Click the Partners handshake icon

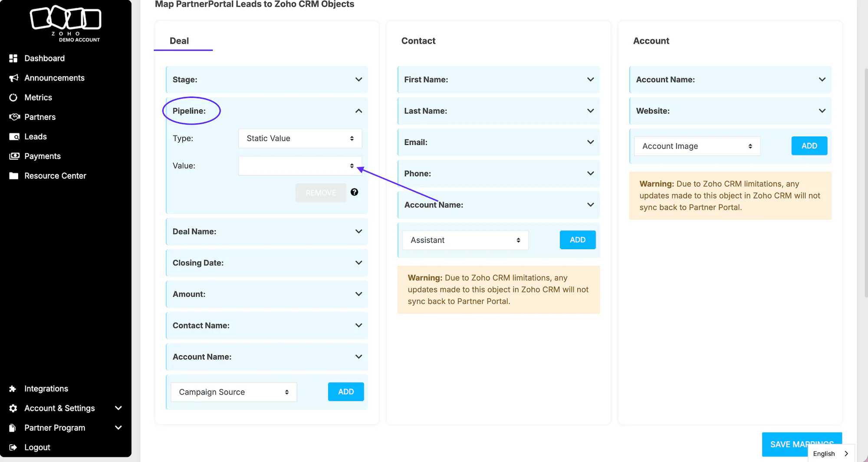tap(14, 117)
